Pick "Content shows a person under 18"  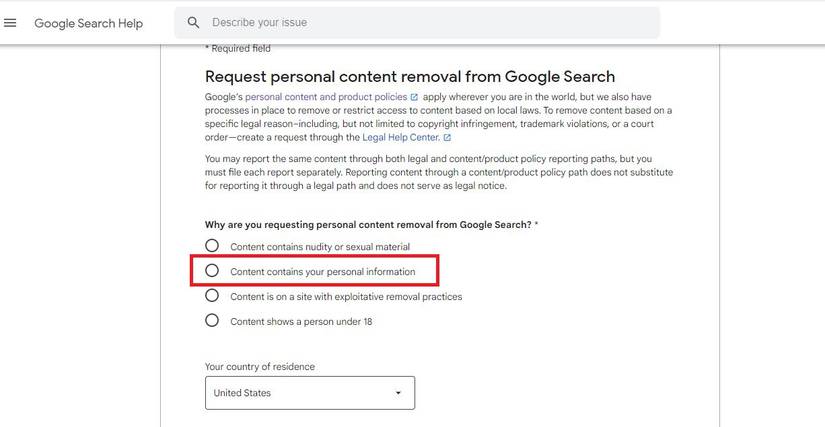point(211,321)
